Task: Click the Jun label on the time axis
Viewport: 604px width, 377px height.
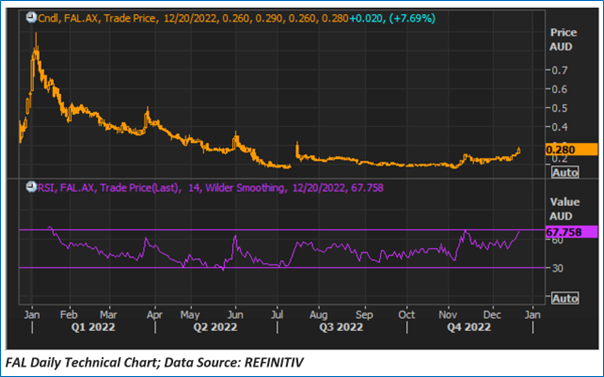Action: 235,315
